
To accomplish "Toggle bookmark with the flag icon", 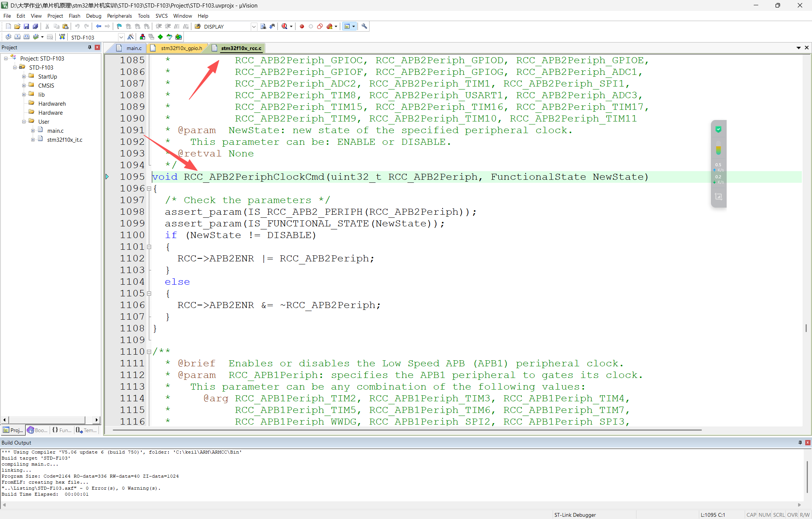I will click(x=119, y=26).
